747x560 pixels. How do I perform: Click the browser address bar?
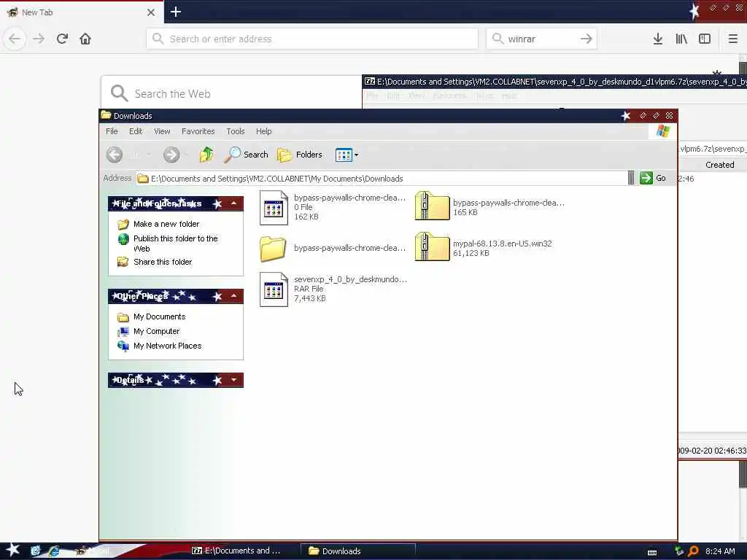[312, 39]
